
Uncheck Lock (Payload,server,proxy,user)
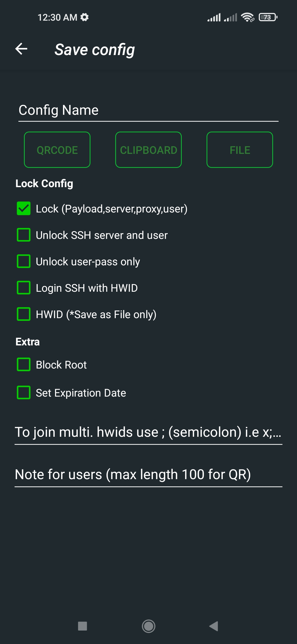24,209
